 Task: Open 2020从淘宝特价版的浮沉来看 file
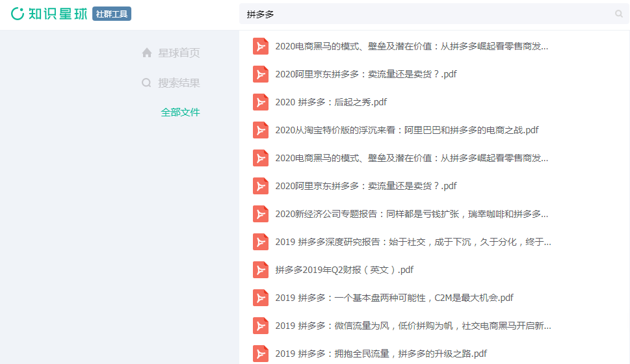(406, 130)
